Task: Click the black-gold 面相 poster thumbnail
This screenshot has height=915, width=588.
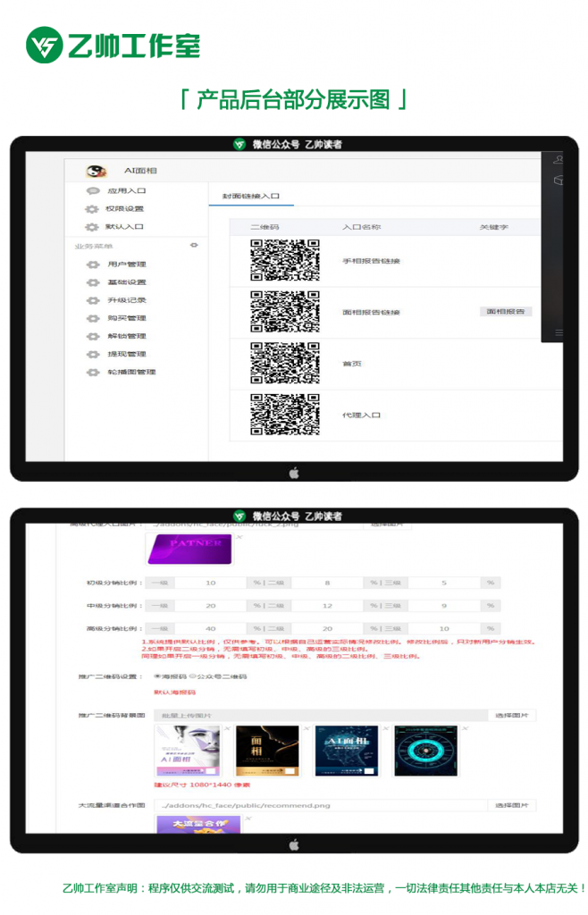Action: coord(267,751)
